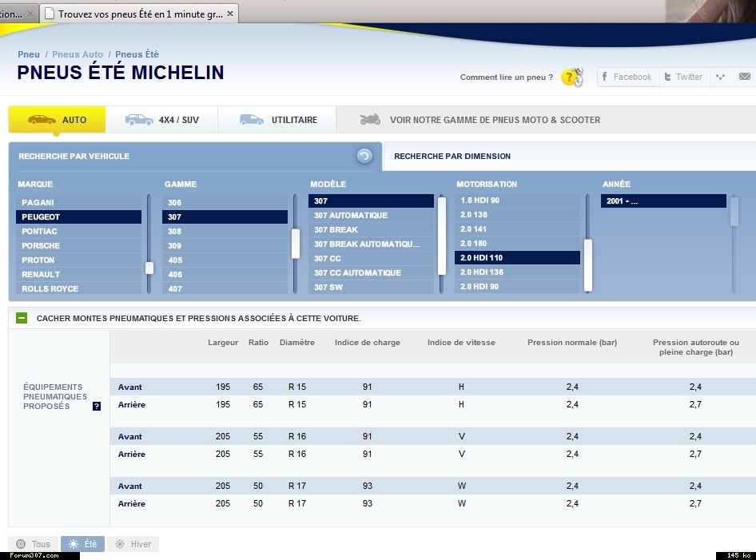The width and height of the screenshot is (756, 560).
Task: Open the Pneus Été breadcrumb link
Action: pyautogui.click(x=137, y=54)
